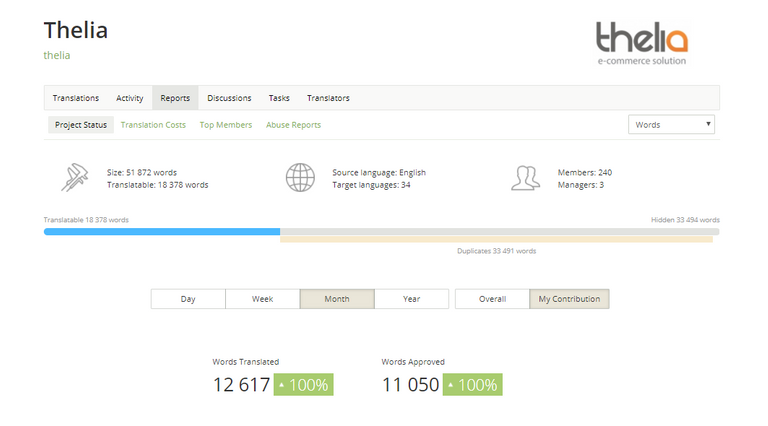Click 'Translatable: 18 378 words' stat text
Screen dimensions: 768x426
coord(158,185)
